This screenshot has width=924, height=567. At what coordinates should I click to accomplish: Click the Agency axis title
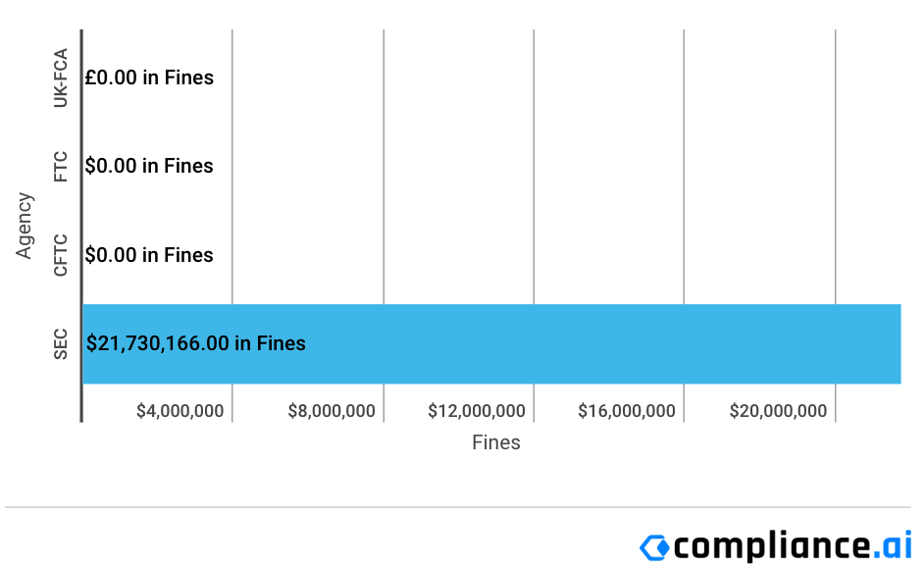click(x=25, y=226)
